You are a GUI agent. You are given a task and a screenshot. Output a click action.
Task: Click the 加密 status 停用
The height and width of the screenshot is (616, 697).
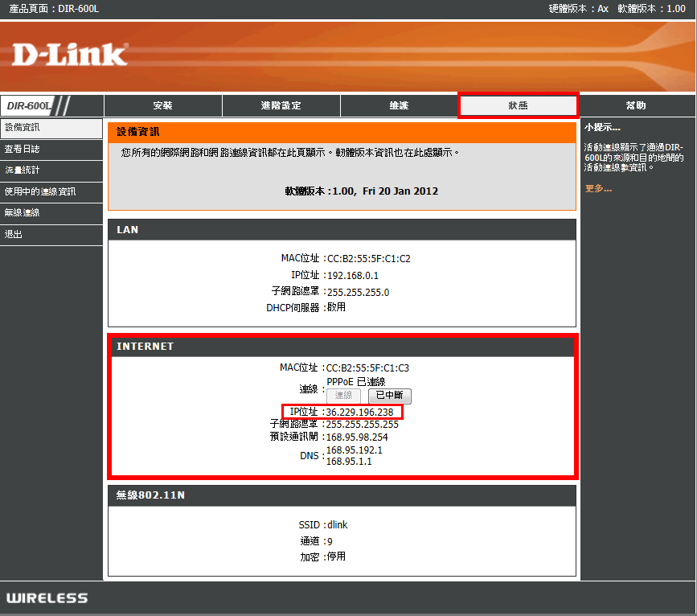pyautogui.click(x=337, y=556)
